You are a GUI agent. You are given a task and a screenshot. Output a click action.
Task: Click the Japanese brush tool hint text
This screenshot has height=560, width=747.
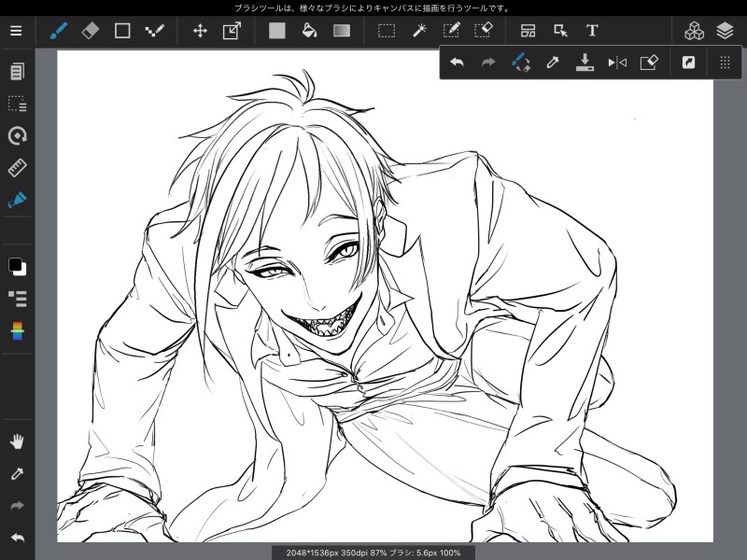[x=373, y=8]
